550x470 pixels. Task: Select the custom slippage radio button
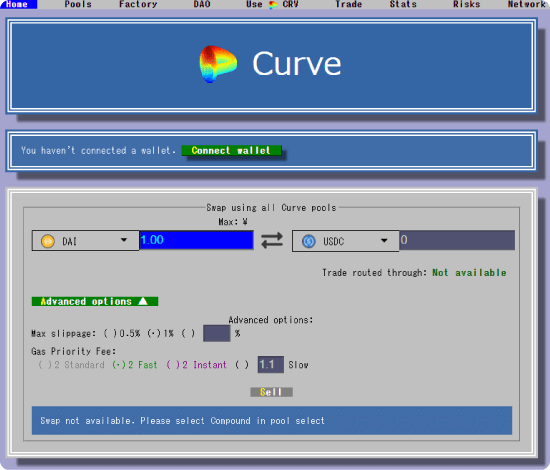188,334
